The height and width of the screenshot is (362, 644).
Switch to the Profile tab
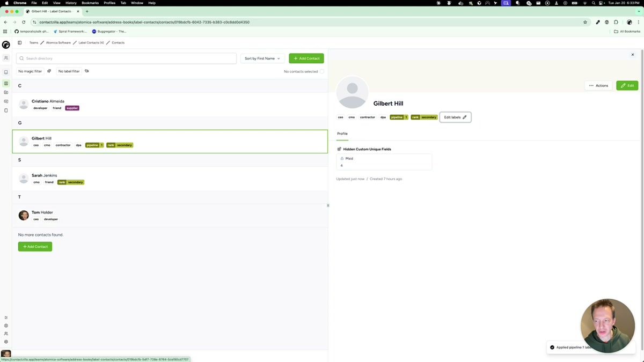pyautogui.click(x=342, y=133)
